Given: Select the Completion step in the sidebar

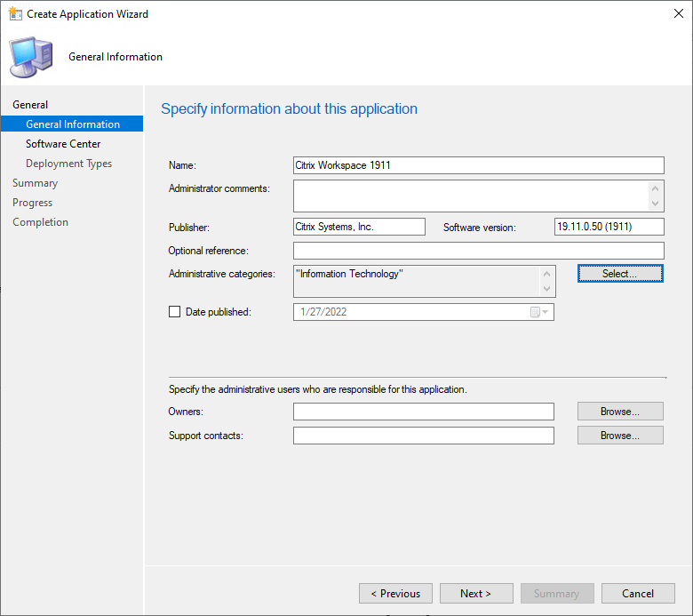Looking at the screenshot, I should coord(40,222).
